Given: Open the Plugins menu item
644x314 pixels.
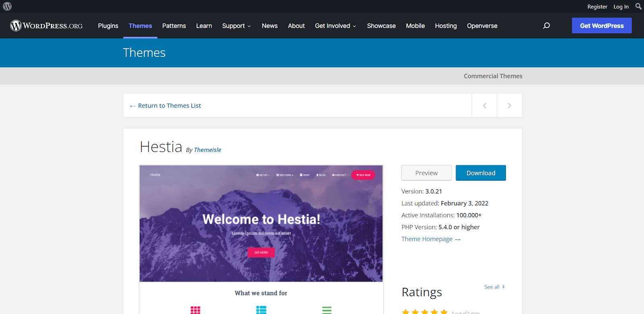Looking at the screenshot, I should click(108, 26).
